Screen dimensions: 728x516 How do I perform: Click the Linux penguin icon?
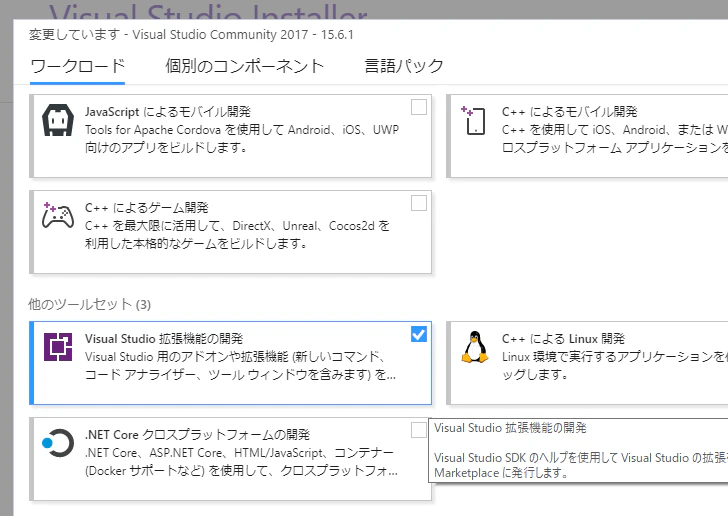[474, 347]
